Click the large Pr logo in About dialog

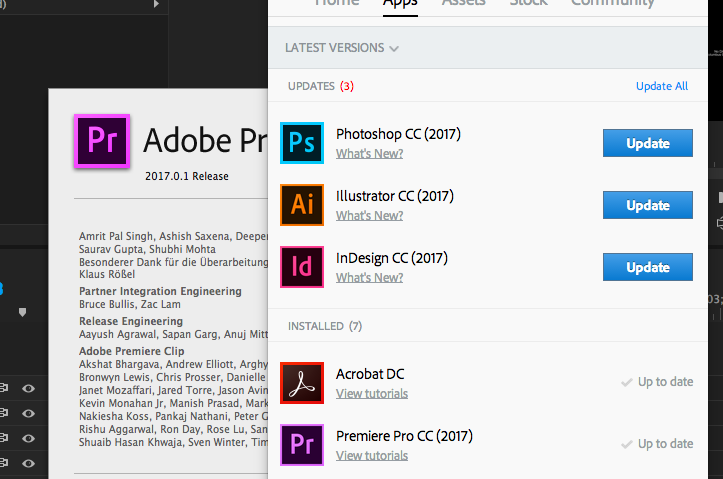coord(102,141)
